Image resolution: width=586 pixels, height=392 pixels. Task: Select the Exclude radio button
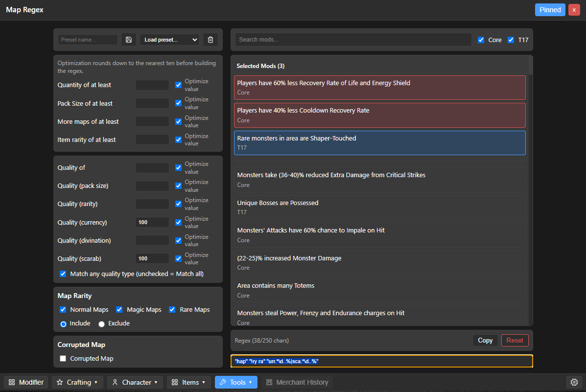click(x=101, y=324)
